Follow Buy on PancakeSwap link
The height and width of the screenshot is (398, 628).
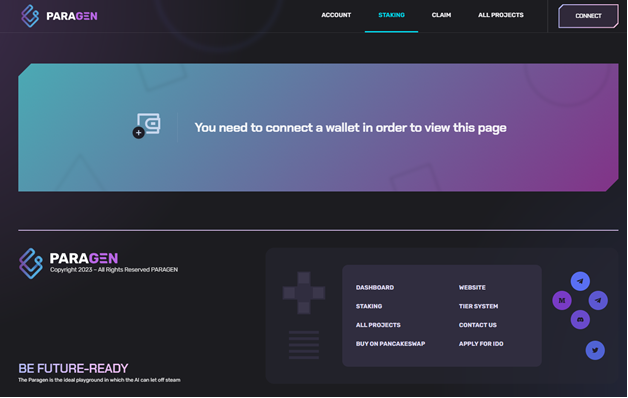[x=390, y=344]
